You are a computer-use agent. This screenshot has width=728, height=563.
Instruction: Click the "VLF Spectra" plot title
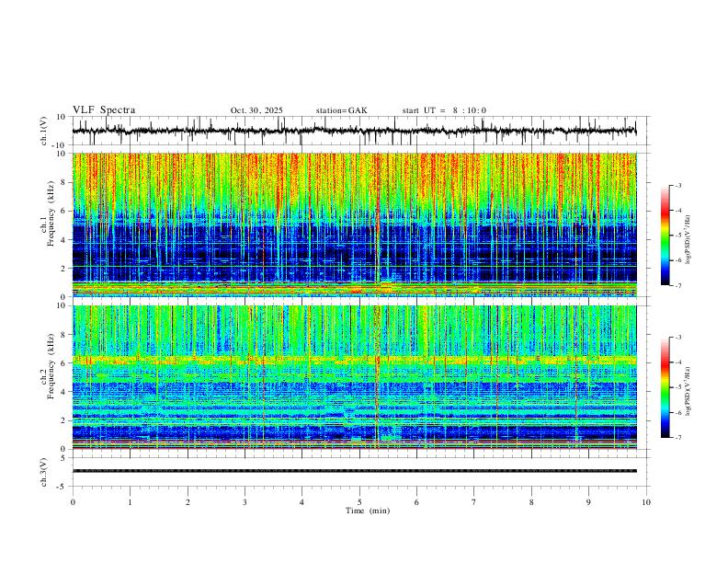(x=104, y=110)
